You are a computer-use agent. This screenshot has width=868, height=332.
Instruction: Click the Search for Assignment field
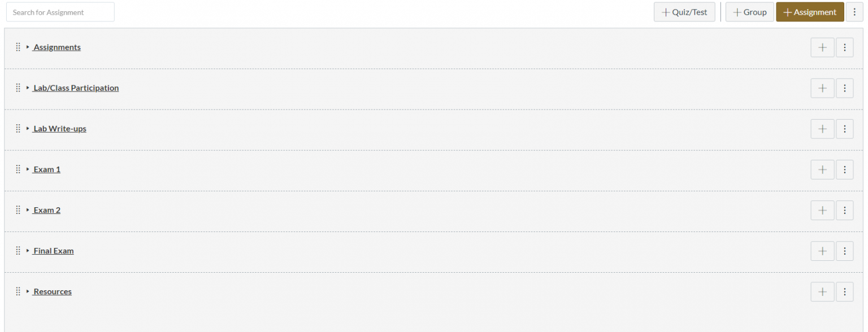coord(60,12)
